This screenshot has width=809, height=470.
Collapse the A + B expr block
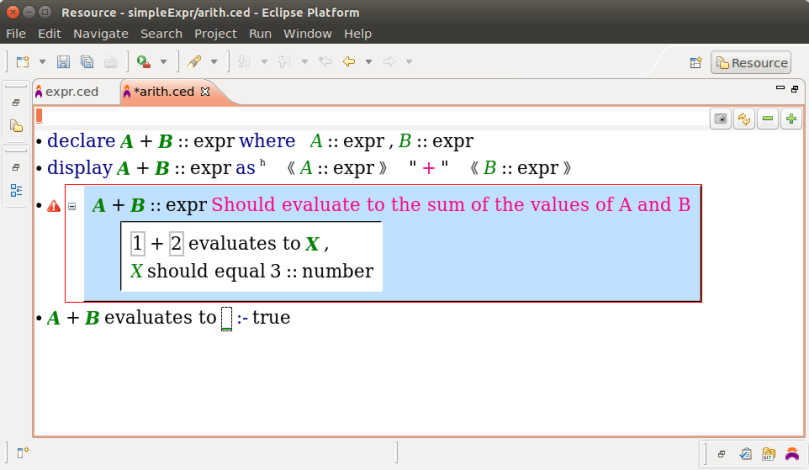72,206
